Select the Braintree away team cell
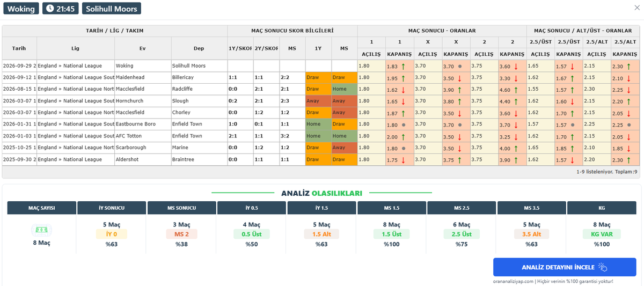 coord(199,159)
